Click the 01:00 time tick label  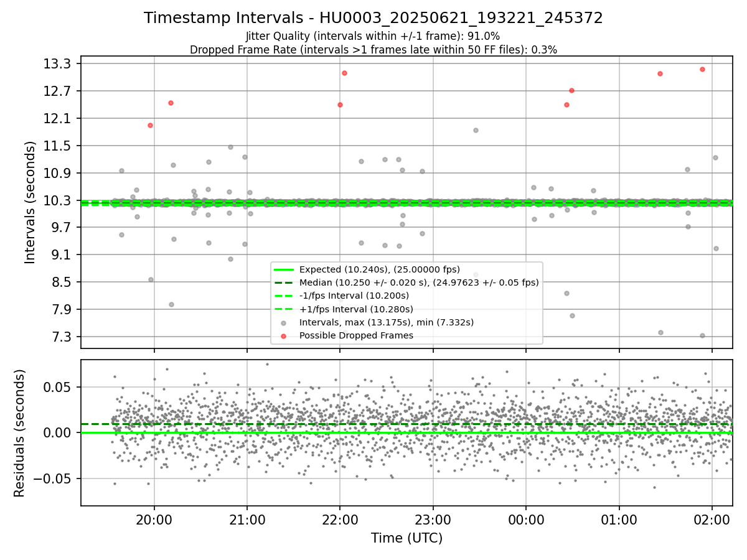coord(619,520)
